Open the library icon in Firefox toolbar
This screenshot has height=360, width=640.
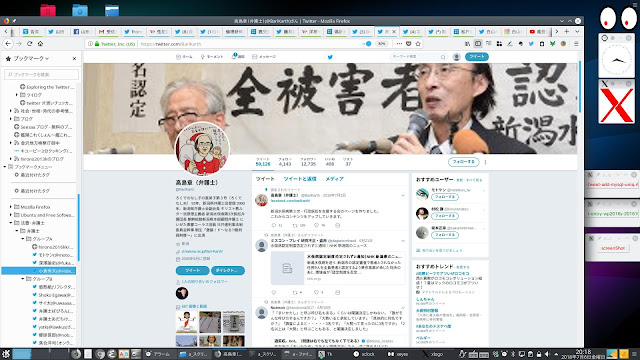click(467, 44)
